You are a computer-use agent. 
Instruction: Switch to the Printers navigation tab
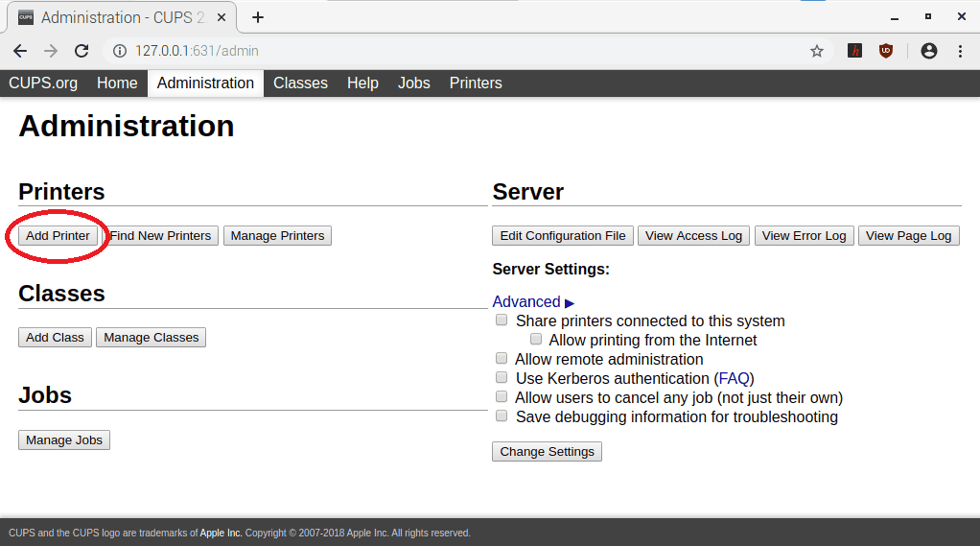pyautogui.click(x=476, y=83)
